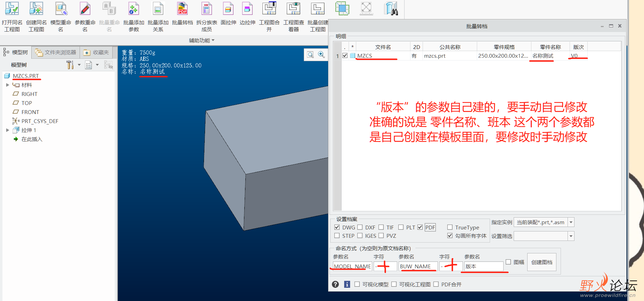Click the model tree filter icon

(108, 65)
